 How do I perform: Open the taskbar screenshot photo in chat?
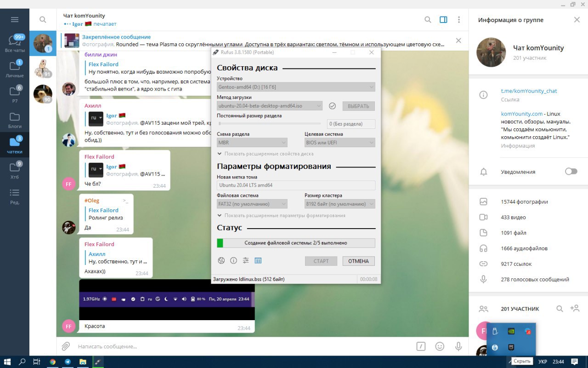click(x=167, y=299)
